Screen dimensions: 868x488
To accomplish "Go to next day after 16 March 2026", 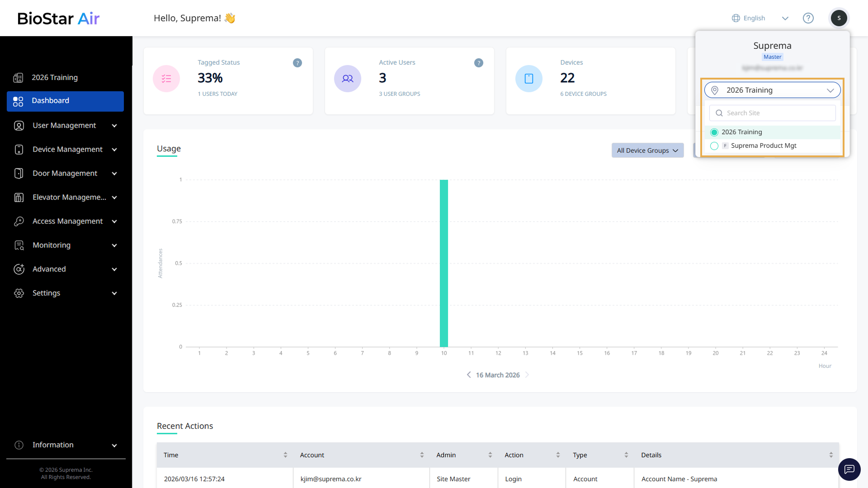I will coord(527,375).
